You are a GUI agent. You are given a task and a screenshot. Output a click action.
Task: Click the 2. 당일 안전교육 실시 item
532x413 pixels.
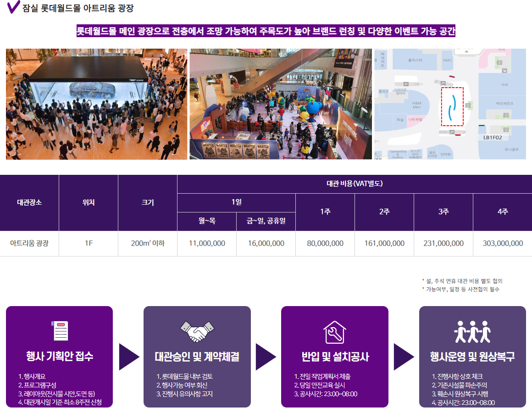tap(319, 385)
